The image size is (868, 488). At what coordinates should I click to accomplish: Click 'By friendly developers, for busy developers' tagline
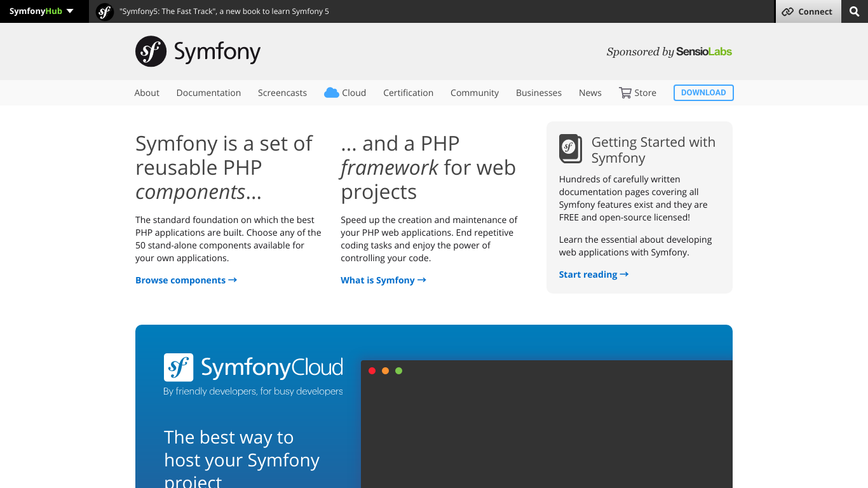(253, 391)
